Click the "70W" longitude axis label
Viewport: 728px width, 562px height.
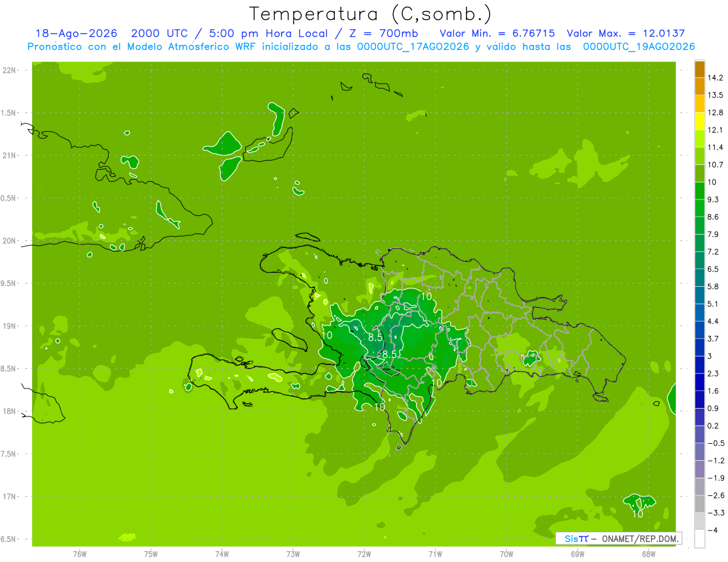[x=506, y=554]
